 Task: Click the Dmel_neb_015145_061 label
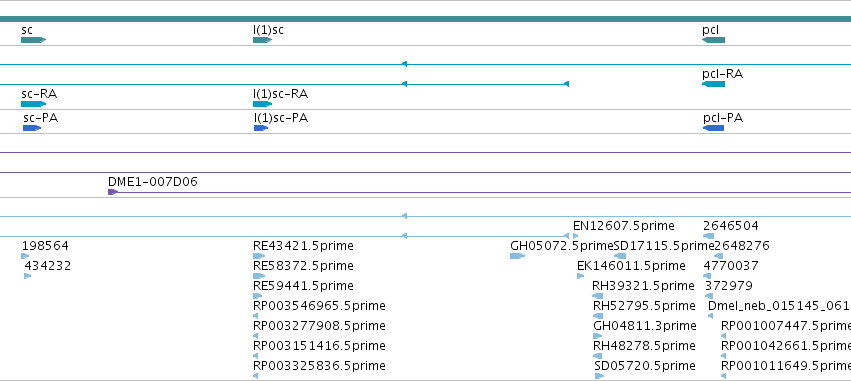click(778, 306)
